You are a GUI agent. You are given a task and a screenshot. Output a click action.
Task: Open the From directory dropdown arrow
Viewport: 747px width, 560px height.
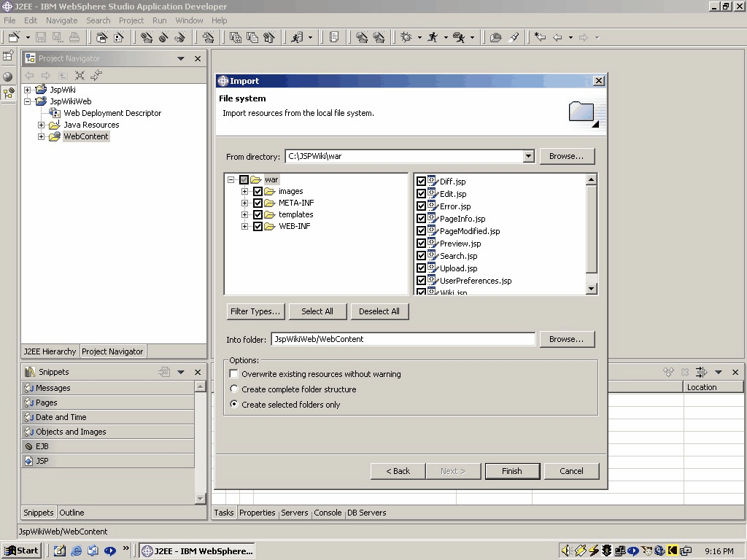[x=529, y=156]
